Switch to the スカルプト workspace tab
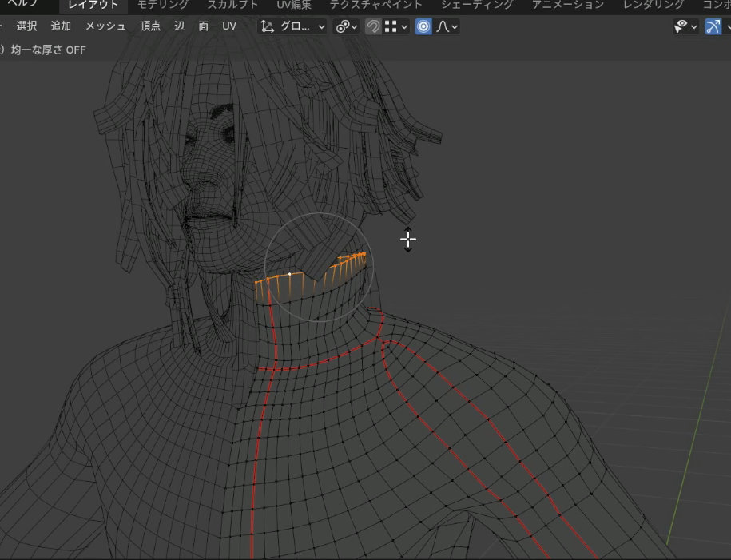 [x=232, y=5]
